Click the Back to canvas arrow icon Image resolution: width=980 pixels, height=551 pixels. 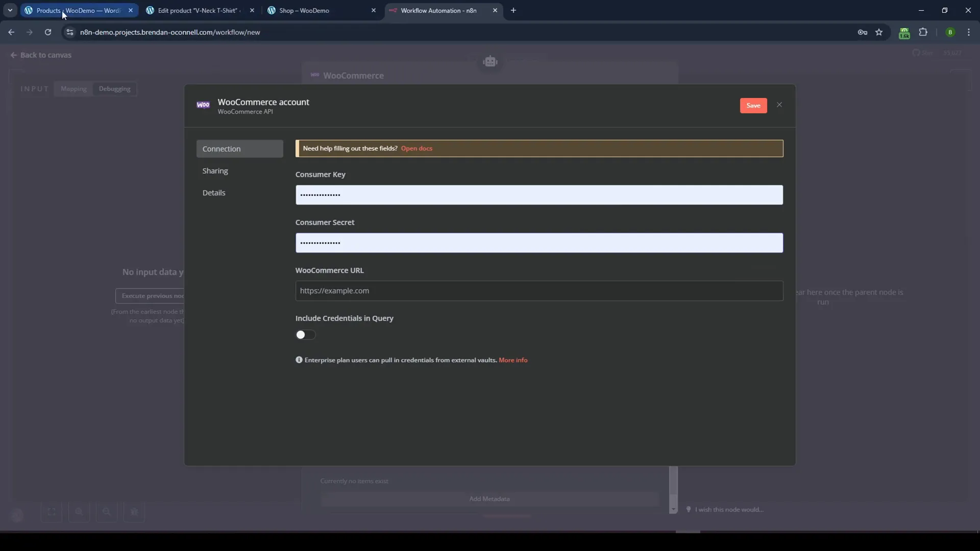pos(13,55)
